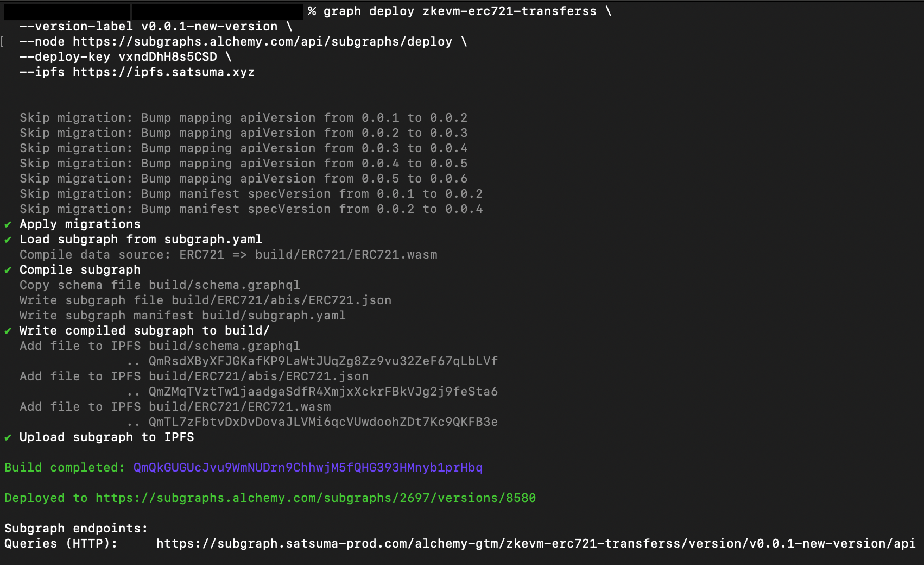Click the checkmark before Write compiled subgraph
924x565 pixels.
click(8, 331)
